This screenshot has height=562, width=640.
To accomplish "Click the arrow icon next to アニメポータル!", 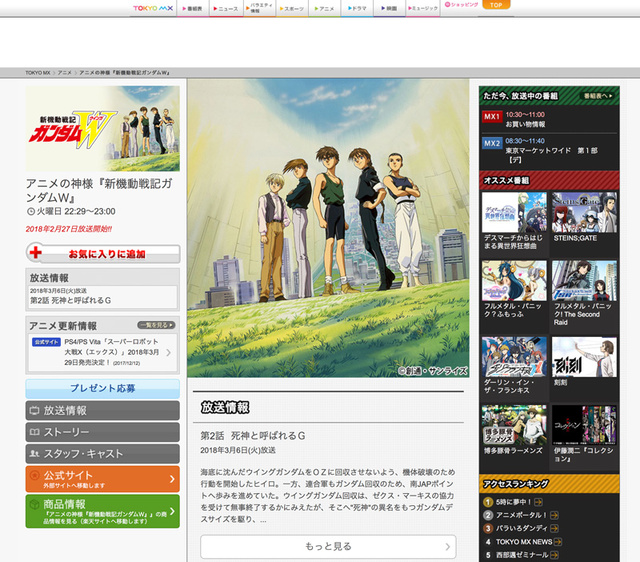I will click(x=554, y=515).
